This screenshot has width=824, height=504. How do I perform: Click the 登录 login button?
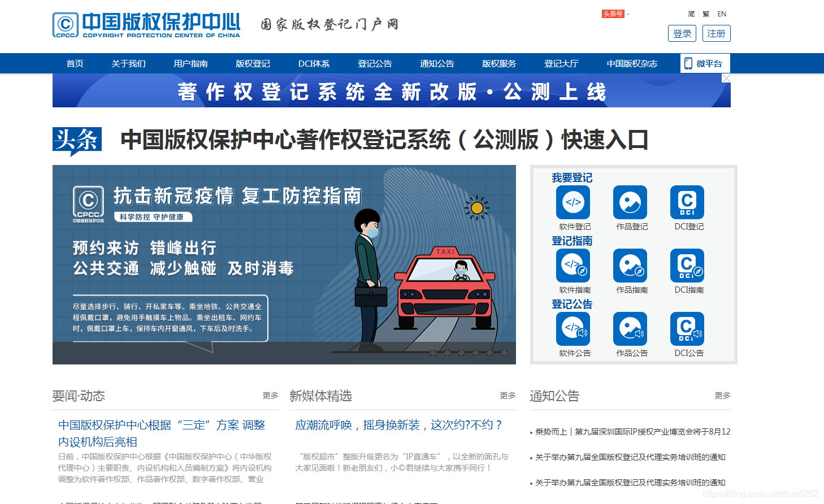tap(682, 33)
